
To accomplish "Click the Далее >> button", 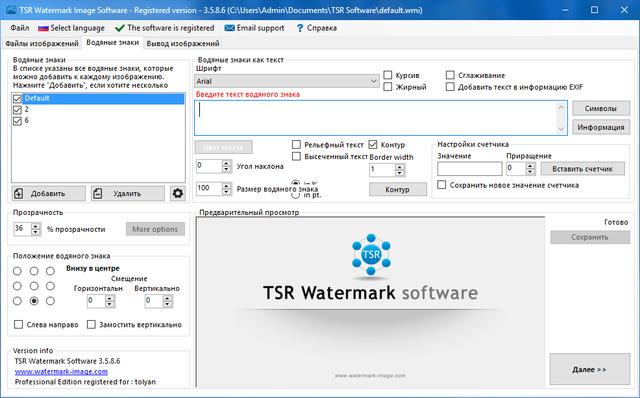I will [x=589, y=369].
